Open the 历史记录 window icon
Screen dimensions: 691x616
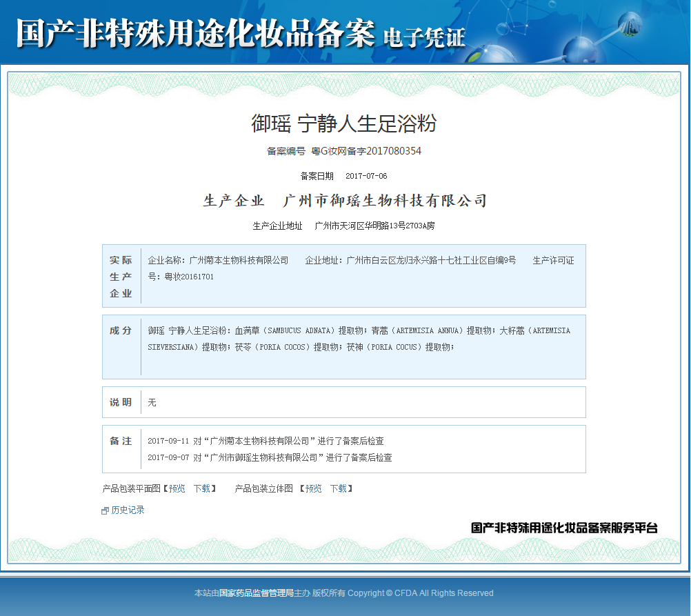[103, 510]
